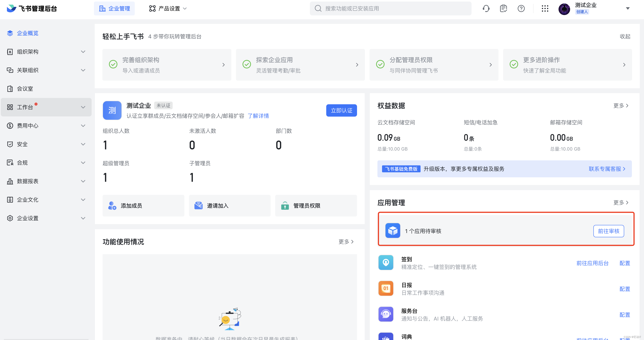Screen dimensions: 644x340
Task: Open the task checklist icon in header
Action: coord(503,8)
